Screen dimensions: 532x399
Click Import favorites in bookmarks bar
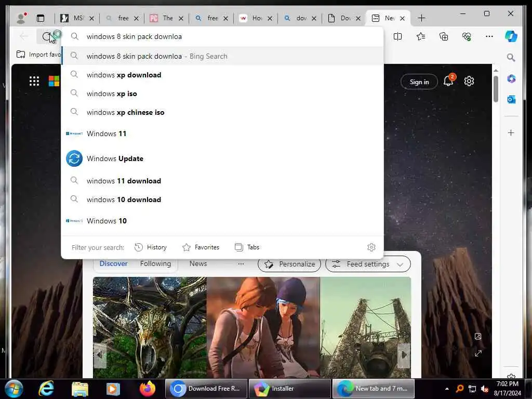click(38, 55)
